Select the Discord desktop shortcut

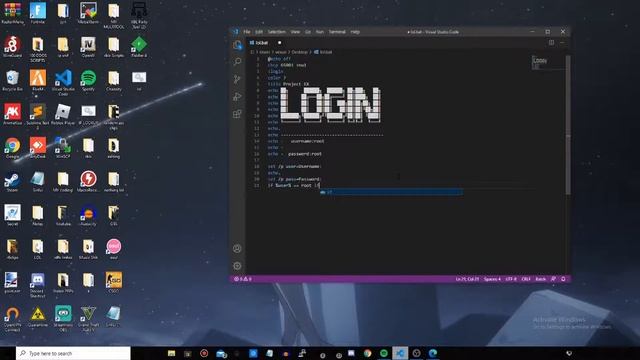click(38, 284)
